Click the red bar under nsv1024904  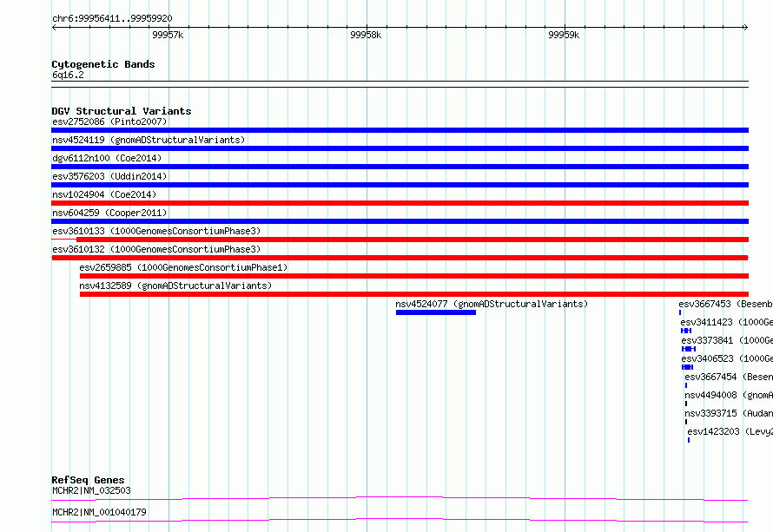click(400, 203)
